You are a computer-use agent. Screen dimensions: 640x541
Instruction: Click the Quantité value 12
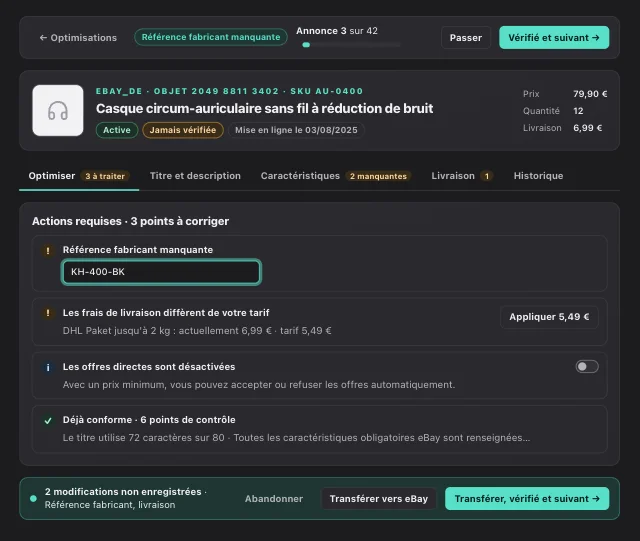[578, 111]
